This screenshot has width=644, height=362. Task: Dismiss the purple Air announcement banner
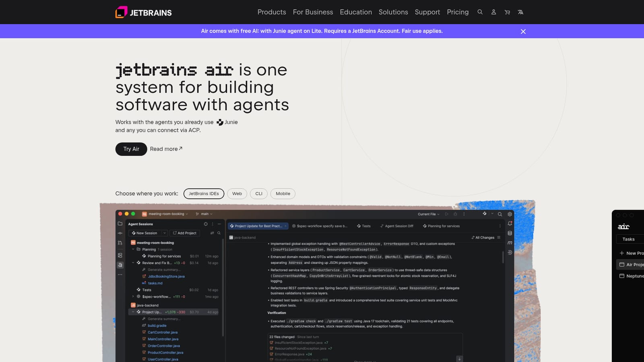click(523, 31)
